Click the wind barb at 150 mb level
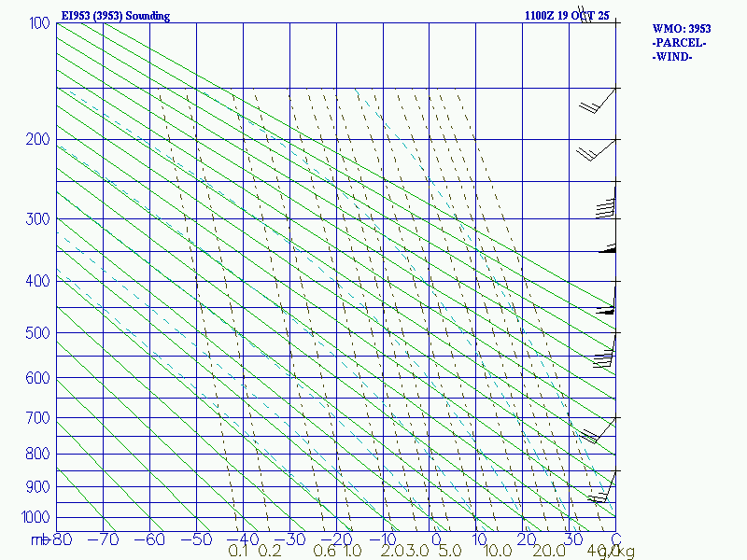Viewport: 747px width, 560px height. point(598,101)
